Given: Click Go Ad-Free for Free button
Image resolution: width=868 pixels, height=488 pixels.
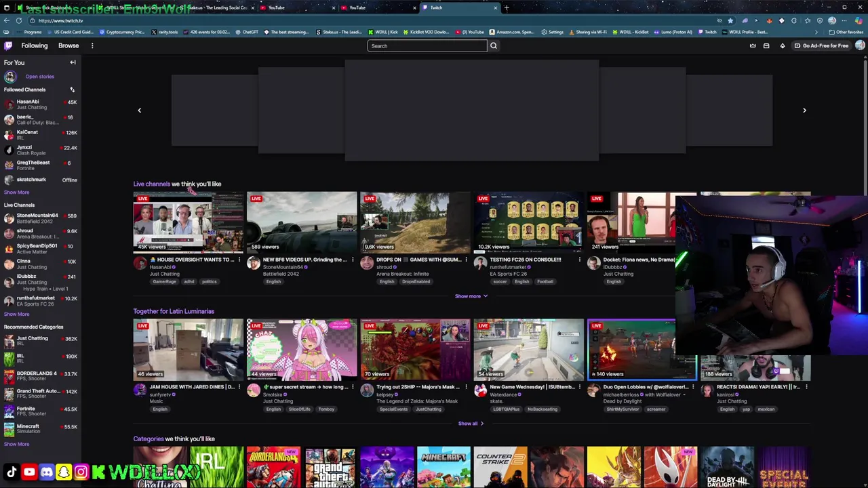Looking at the screenshot, I should (x=821, y=46).
